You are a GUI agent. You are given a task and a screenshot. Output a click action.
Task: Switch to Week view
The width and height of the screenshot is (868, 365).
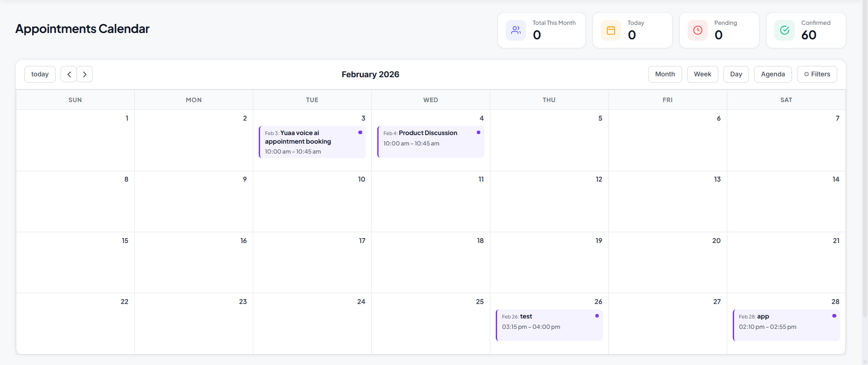point(702,75)
